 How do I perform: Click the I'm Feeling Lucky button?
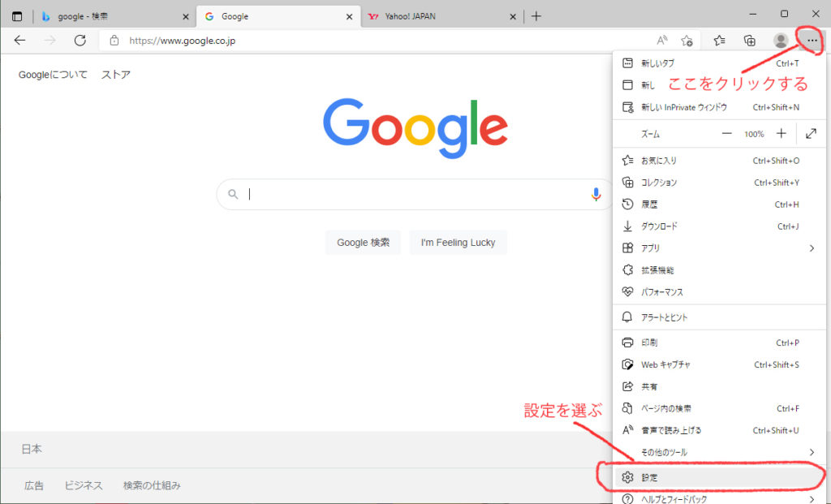pos(458,243)
